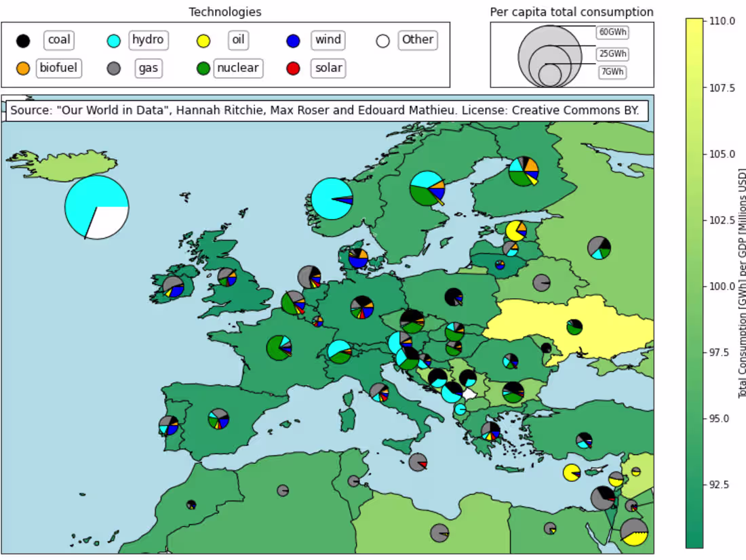The image size is (746, 560).
Task: Toggle the 'Other' legend entry
Action: pos(417,40)
